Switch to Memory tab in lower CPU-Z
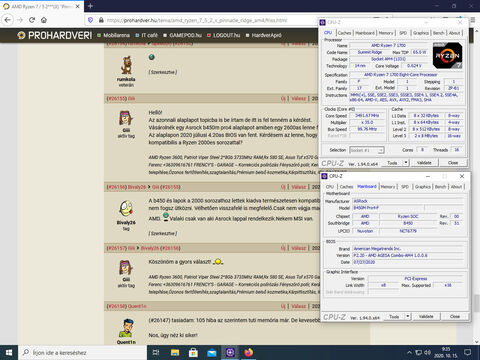 pos(388,187)
